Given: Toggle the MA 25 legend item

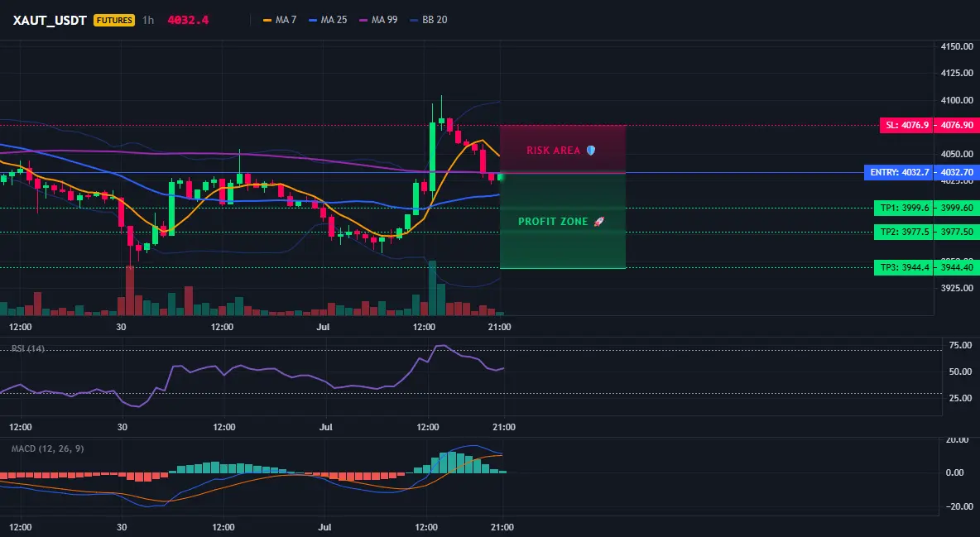Looking at the screenshot, I should (328, 20).
